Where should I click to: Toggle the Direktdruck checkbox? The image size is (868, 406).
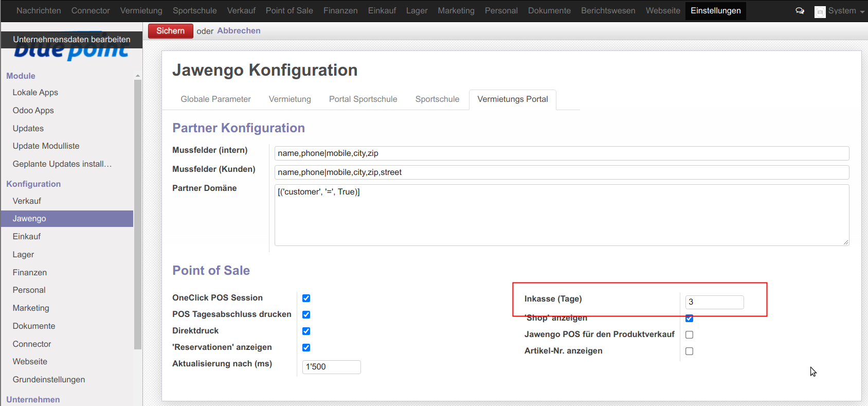[306, 331]
